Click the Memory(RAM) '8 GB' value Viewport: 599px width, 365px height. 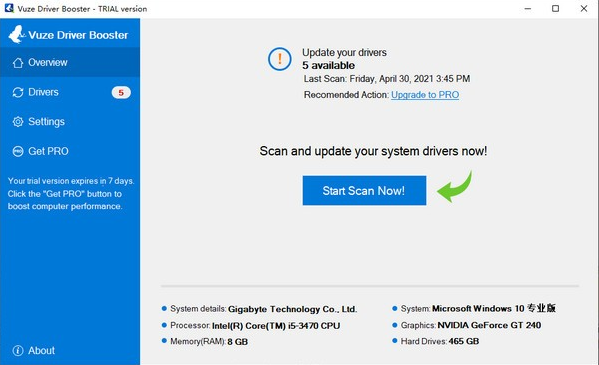coord(238,342)
